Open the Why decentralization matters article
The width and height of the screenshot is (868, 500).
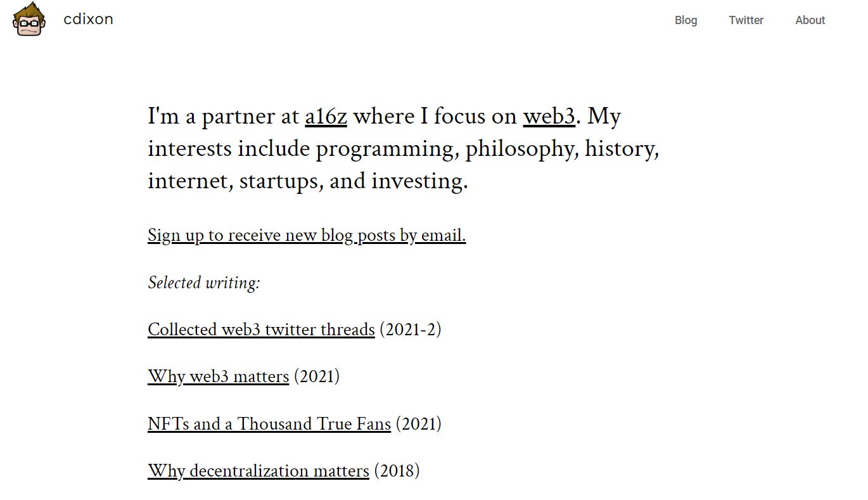pos(258,470)
